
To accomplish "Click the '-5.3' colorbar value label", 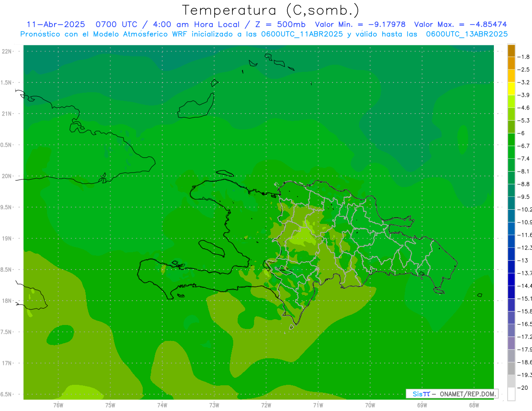I will pos(524,120).
